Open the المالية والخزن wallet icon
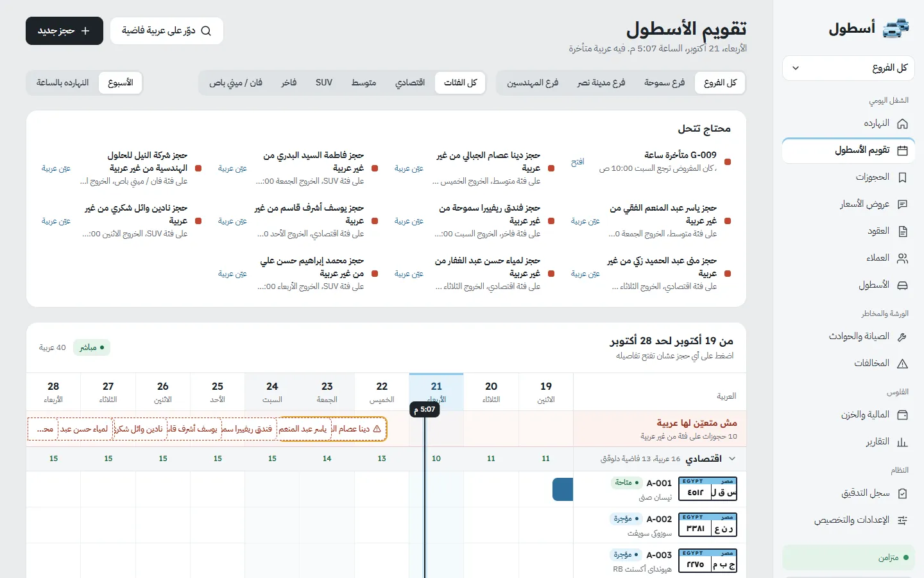The image size is (924, 578). click(x=903, y=415)
